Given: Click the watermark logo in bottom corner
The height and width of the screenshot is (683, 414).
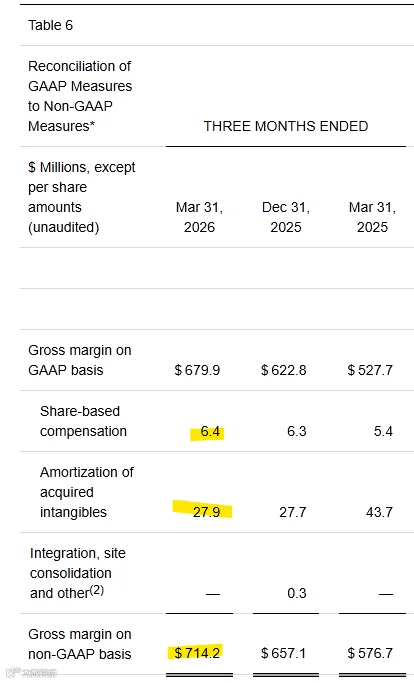Looking at the screenshot, I should [x=31, y=673].
